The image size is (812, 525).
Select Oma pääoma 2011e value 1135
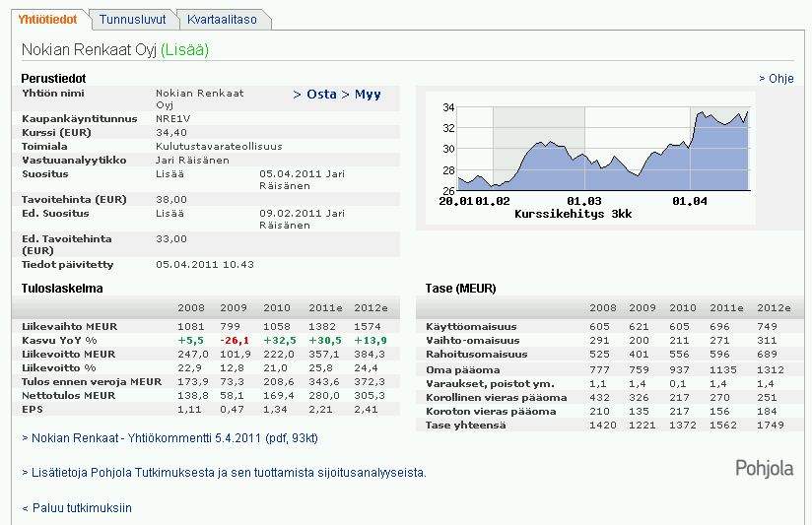tap(723, 370)
